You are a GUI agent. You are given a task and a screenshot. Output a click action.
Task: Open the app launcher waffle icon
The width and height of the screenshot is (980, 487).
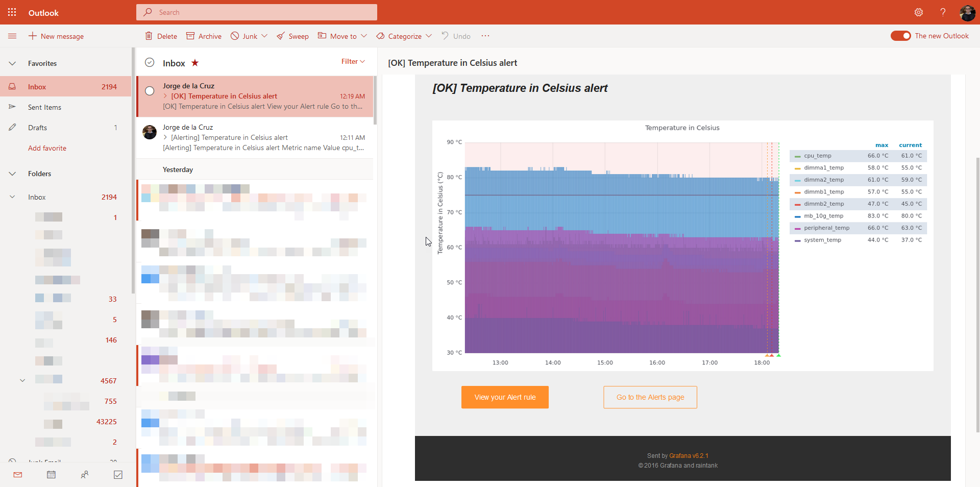(x=12, y=12)
